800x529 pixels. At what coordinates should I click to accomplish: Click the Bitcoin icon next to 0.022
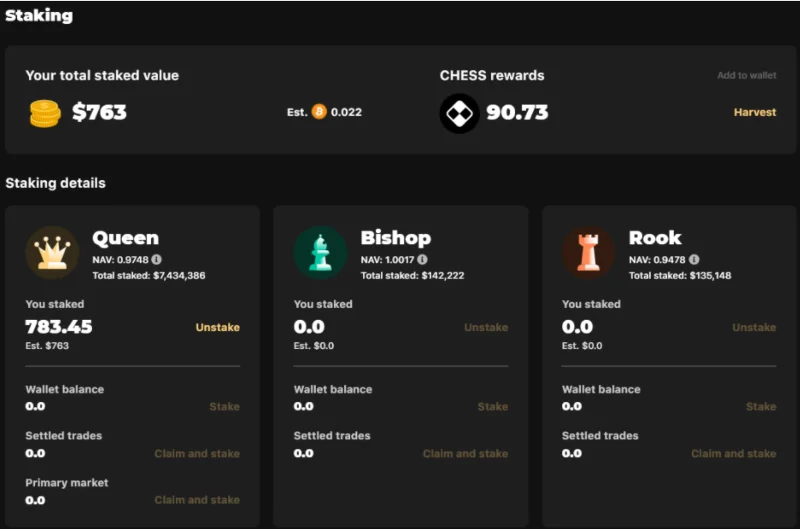pyautogui.click(x=319, y=112)
